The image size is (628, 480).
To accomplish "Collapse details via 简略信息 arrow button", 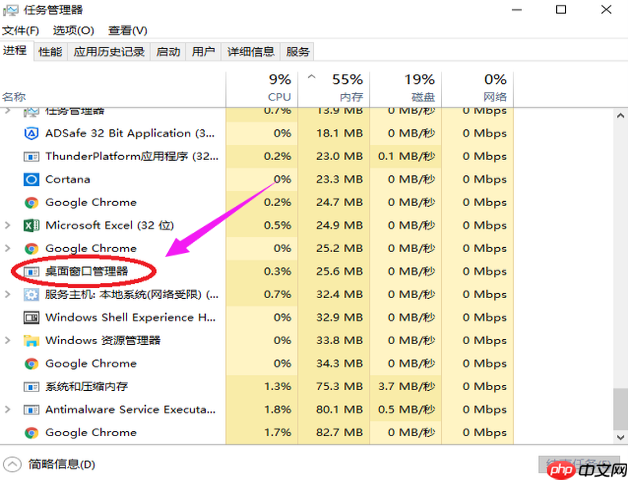I will click(12, 465).
